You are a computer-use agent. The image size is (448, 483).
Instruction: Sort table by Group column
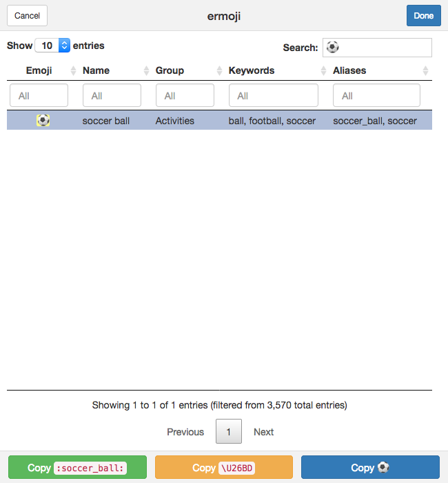(188, 70)
